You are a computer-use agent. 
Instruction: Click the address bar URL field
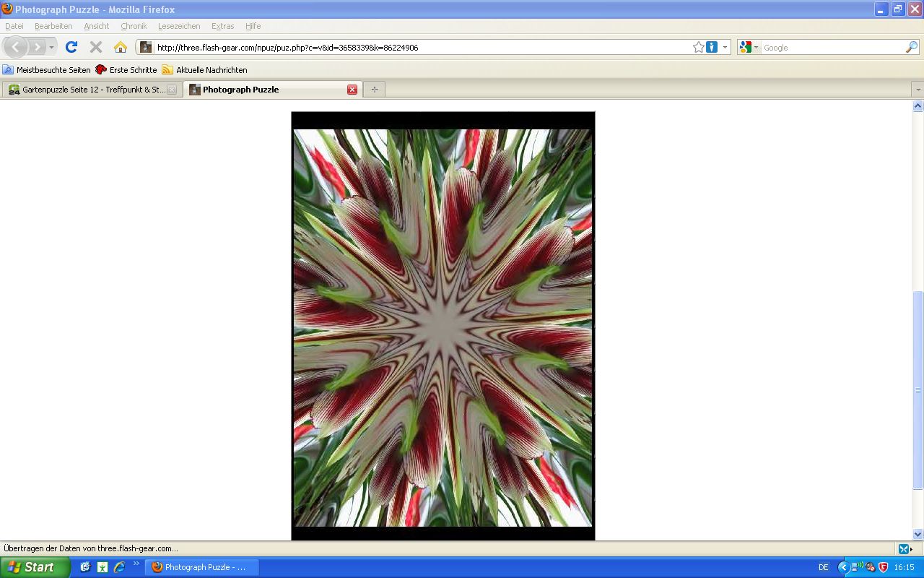tap(419, 48)
